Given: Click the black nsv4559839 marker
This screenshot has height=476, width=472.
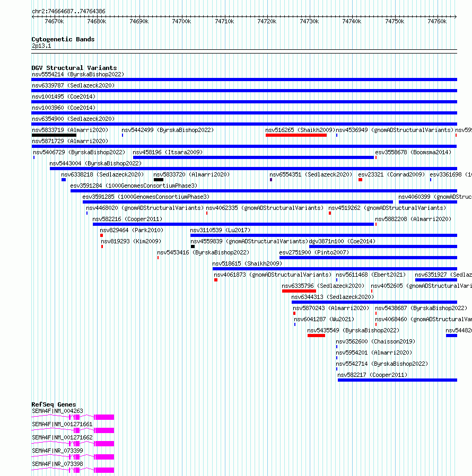Looking at the screenshot, I should click(193, 246).
